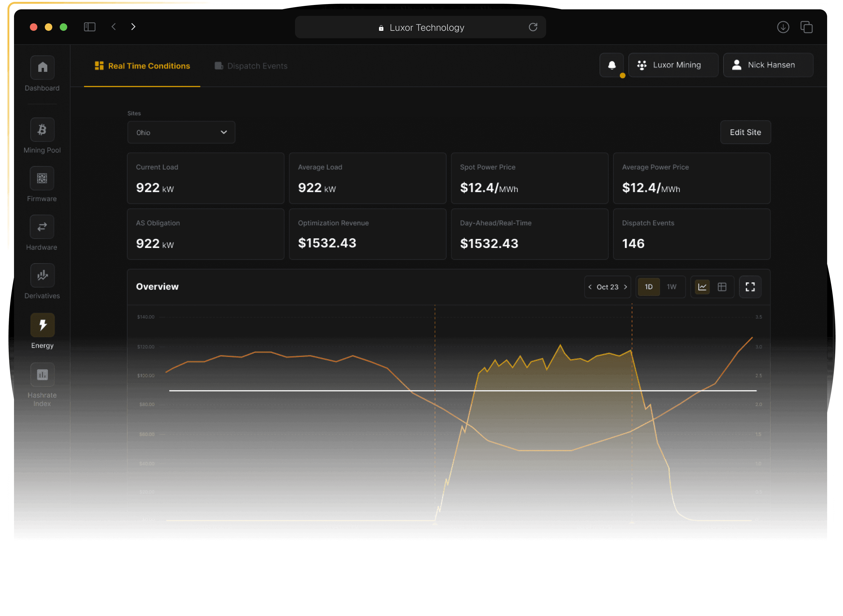The image size is (843, 616).
Task: Reload the Luxor Technology page
Action: click(x=533, y=27)
